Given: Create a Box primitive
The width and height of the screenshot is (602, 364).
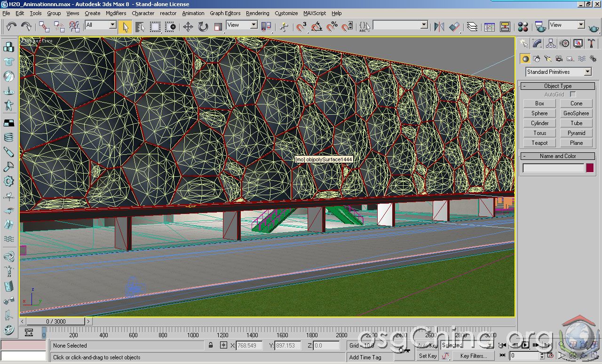Looking at the screenshot, I should 539,103.
